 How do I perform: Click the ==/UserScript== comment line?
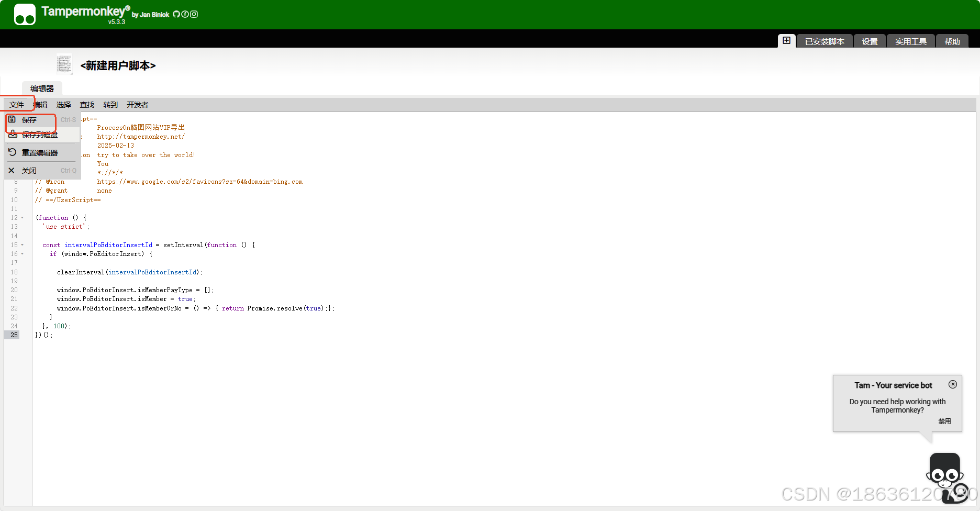point(68,200)
